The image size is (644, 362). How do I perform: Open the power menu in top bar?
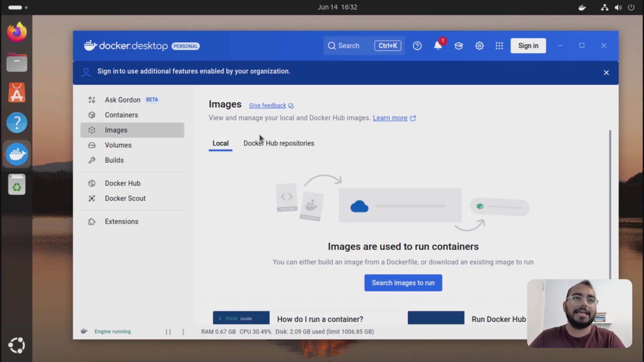(631, 7)
